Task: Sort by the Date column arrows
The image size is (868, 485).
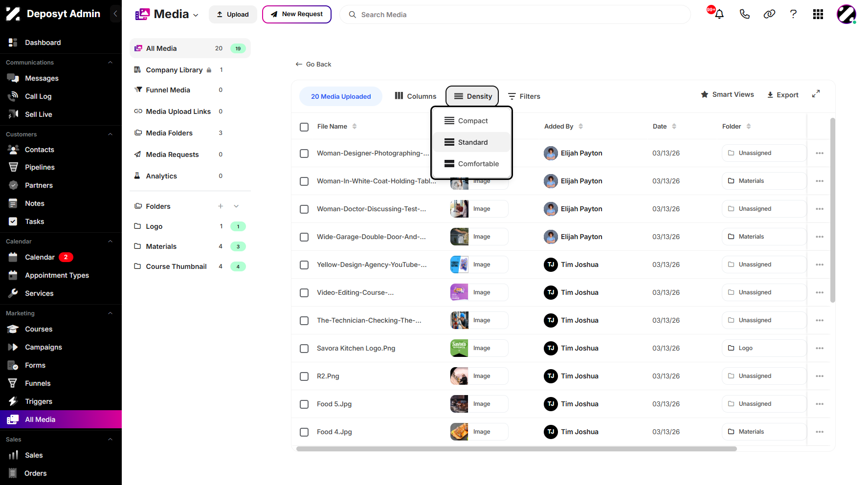Action: click(x=674, y=126)
